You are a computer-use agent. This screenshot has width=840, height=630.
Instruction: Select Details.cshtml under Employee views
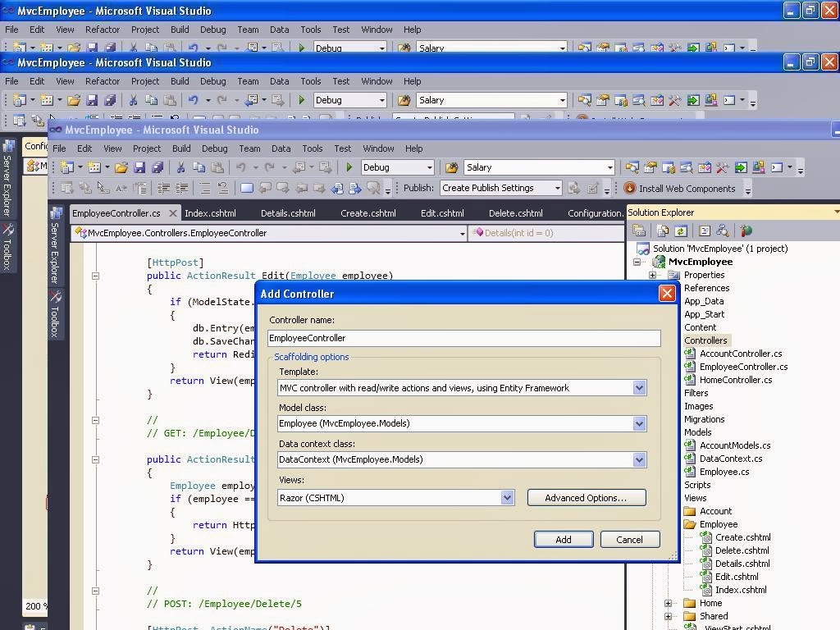[742, 564]
